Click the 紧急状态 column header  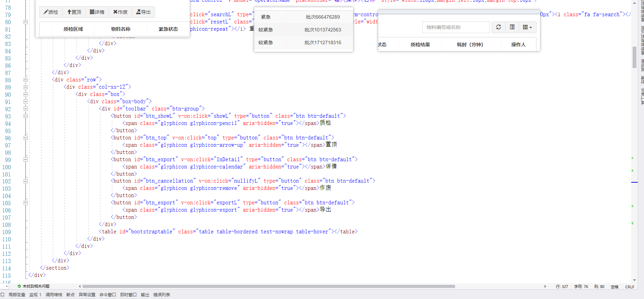[168, 29]
